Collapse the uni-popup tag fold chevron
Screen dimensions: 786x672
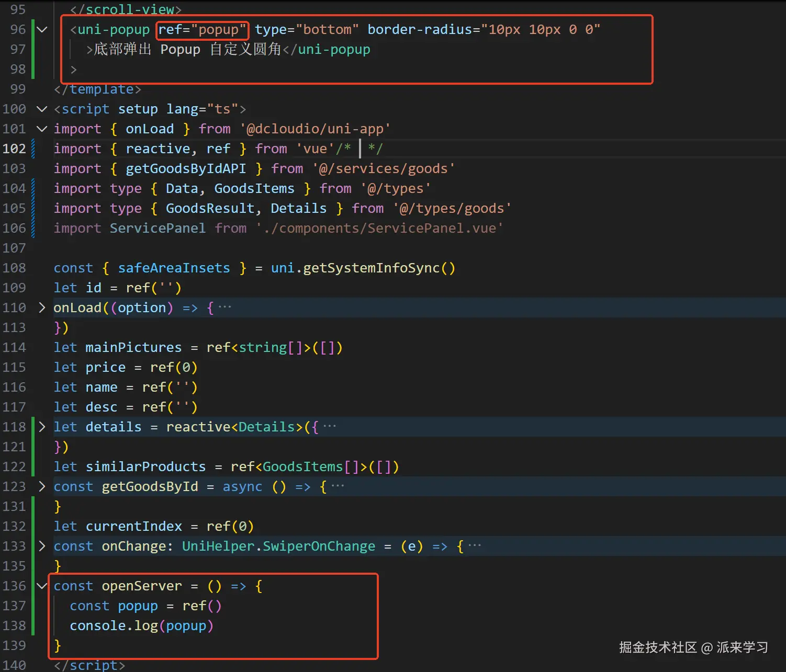tap(42, 30)
